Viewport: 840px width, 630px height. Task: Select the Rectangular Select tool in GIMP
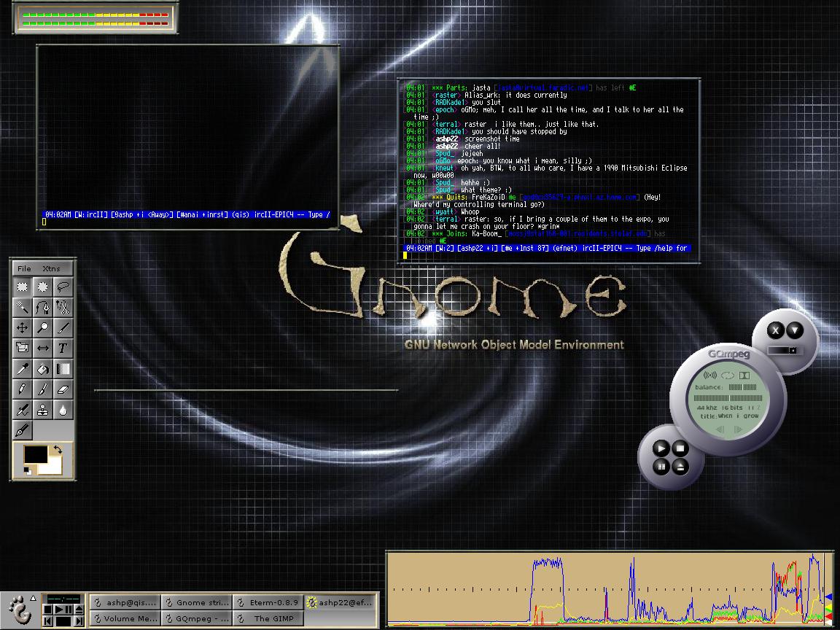tap(22, 287)
